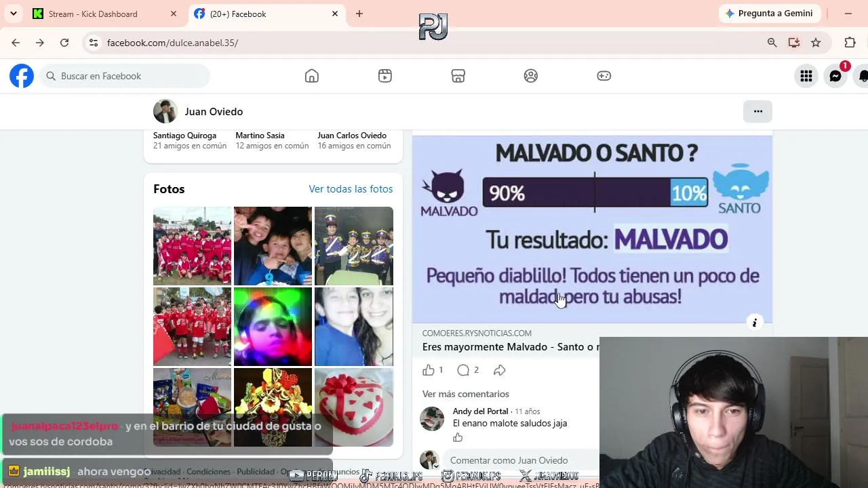The height and width of the screenshot is (488, 868).
Task: Open the Eres mayormente Malvado article link
Action: coord(511,347)
